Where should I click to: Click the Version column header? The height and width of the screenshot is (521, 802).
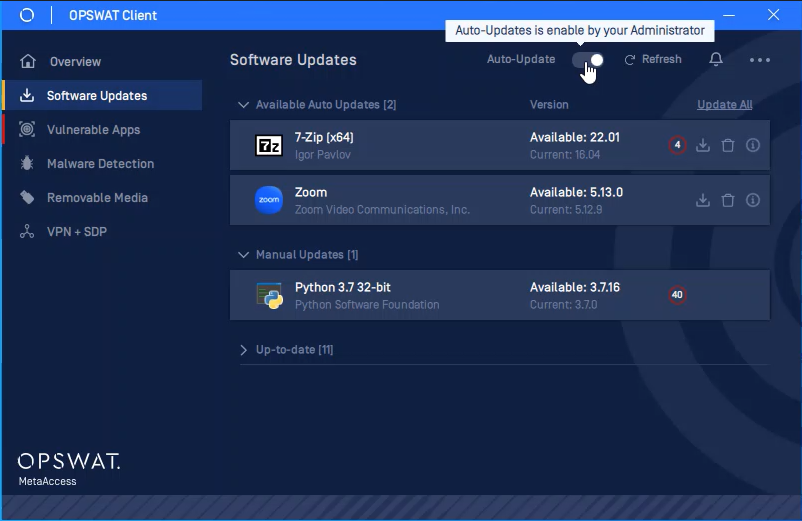pyautogui.click(x=549, y=105)
